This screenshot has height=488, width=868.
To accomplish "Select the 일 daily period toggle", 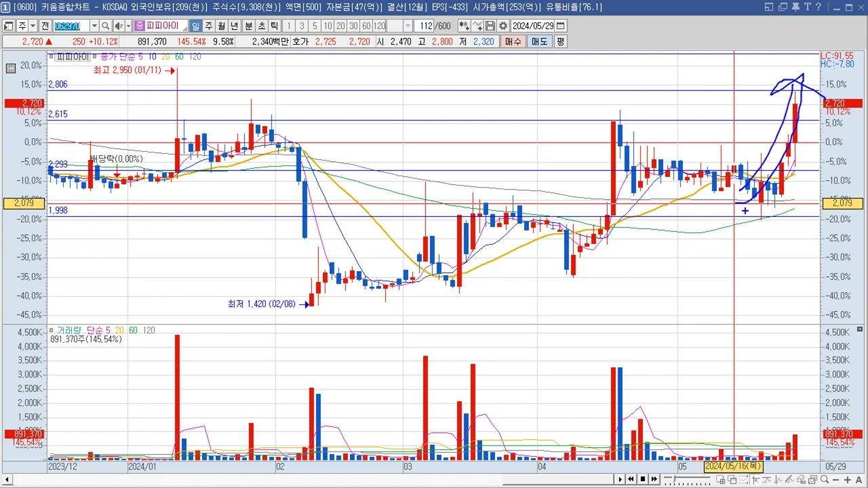I will [x=196, y=26].
